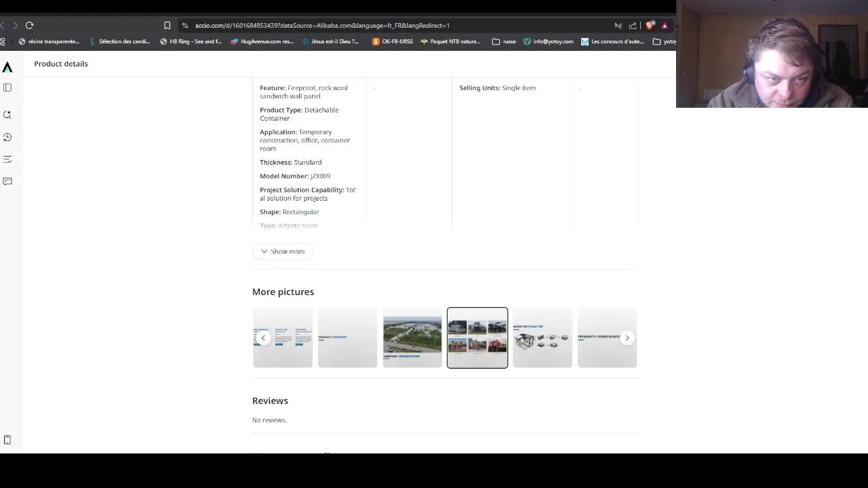Go forward with the browser forward arrow
The height and width of the screenshot is (488, 868).
coord(15,25)
